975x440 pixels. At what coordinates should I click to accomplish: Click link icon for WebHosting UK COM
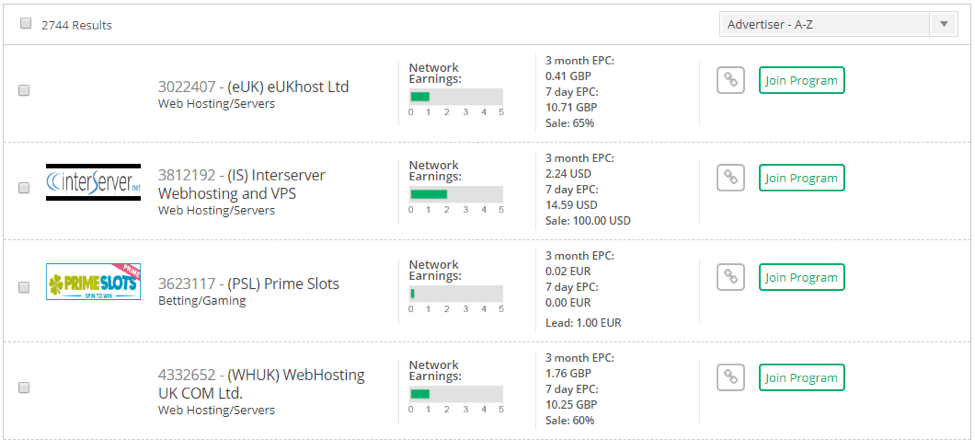[731, 377]
